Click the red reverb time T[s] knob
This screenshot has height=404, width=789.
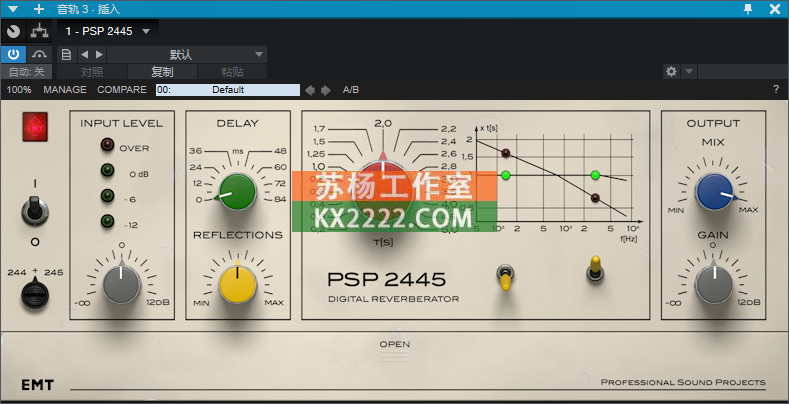[x=383, y=189]
